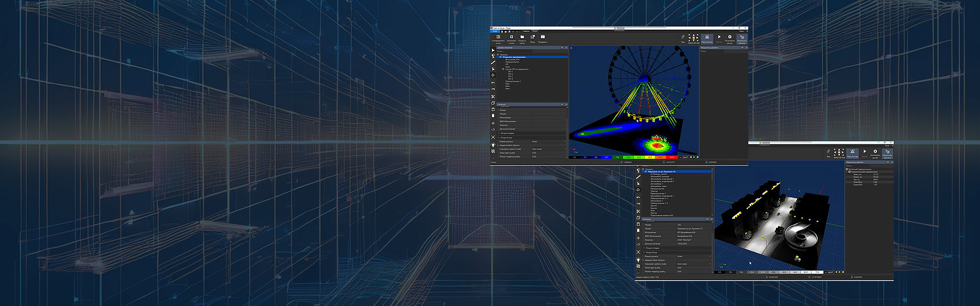The height and width of the screenshot is (306, 980).
Task: Click the light bulb tool in the bottom window
Action: pos(638,260)
